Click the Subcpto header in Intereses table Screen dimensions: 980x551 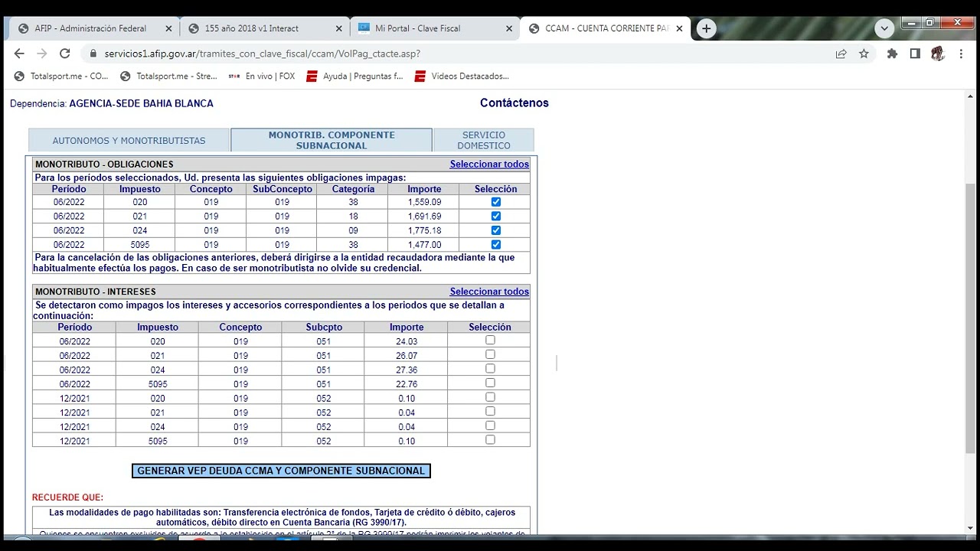point(324,327)
